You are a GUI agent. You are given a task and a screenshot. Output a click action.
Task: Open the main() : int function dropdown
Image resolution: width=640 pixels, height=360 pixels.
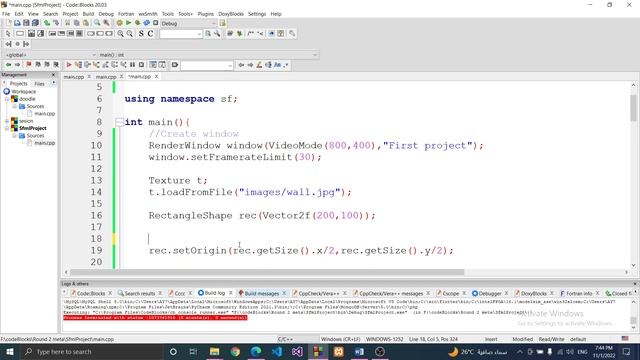pos(208,55)
